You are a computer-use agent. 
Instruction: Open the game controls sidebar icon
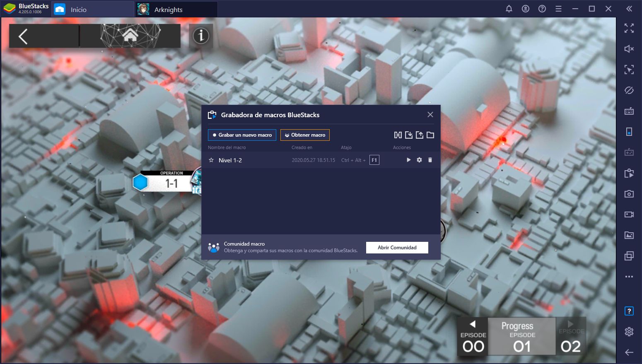(x=629, y=152)
